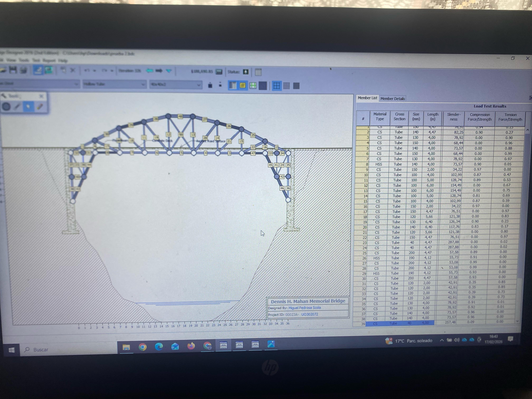The image size is (532, 399).
Task: Open the member size dropdown
Action: pos(199,85)
